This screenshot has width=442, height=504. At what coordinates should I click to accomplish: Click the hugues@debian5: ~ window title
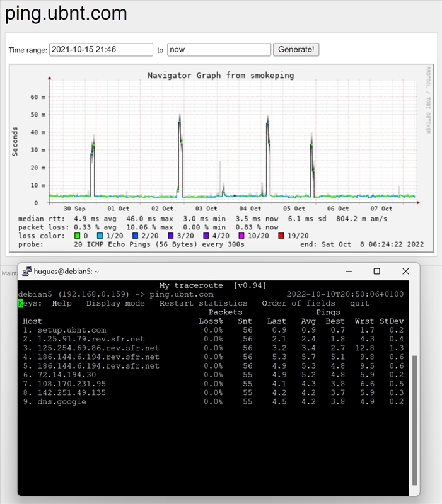click(x=66, y=272)
